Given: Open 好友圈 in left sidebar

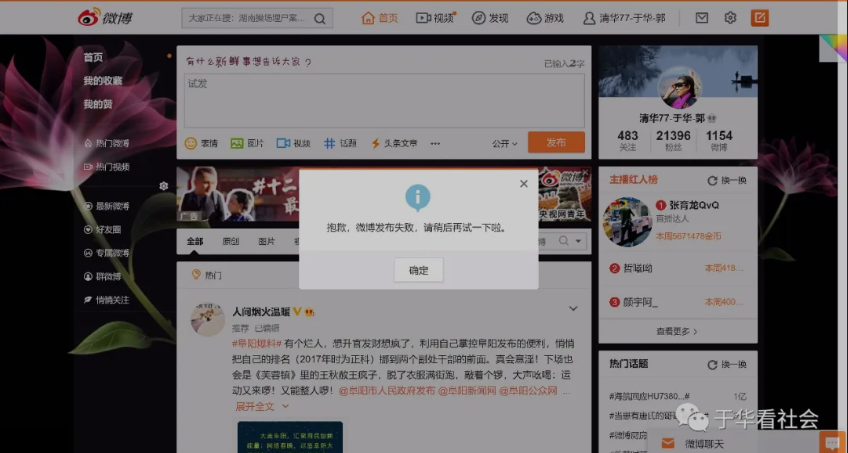Looking at the screenshot, I should coord(102,230).
